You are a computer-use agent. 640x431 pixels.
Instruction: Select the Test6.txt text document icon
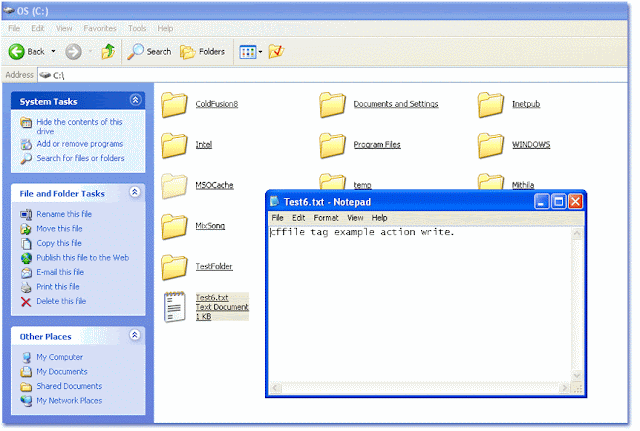coord(175,307)
